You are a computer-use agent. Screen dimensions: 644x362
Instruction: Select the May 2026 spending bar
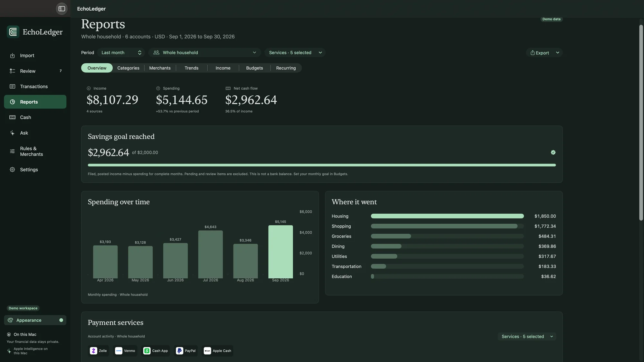pyautogui.click(x=140, y=262)
